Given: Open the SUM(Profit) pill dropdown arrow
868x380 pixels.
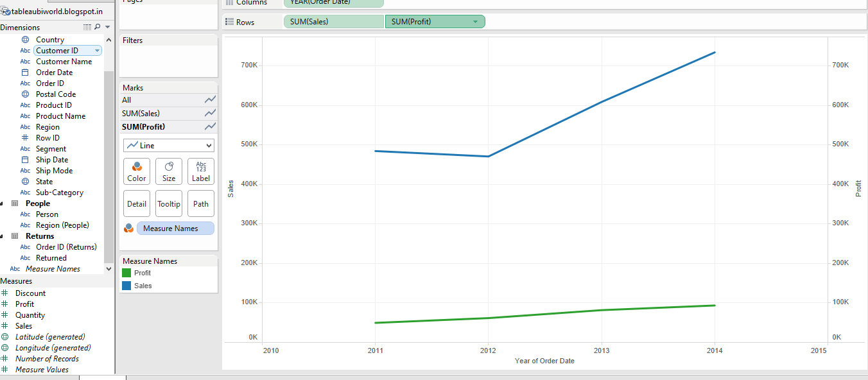Looking at the screenshot, I should [475, 21].
